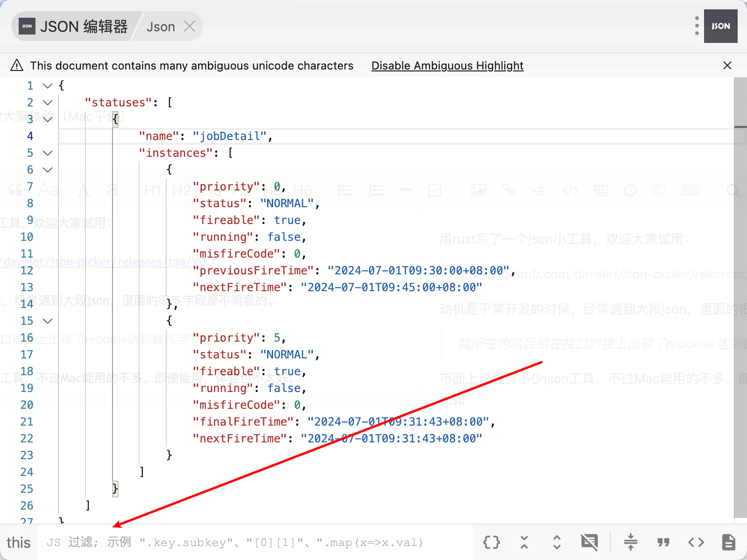Click line number 4 in the gutter
Viewport: 747px width, 560px height.
point(30,136)
